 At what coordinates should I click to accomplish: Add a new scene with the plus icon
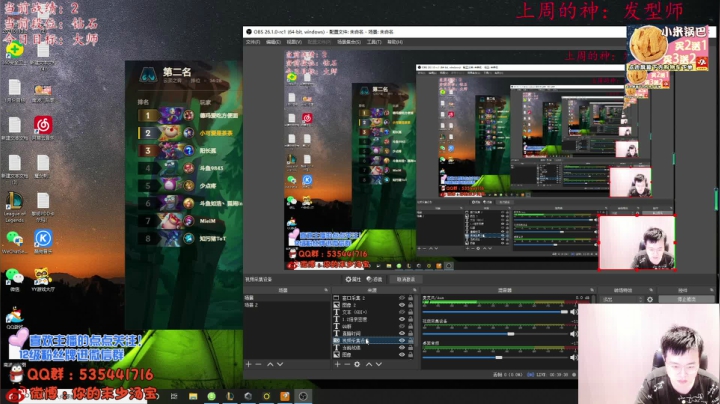(248, 364)
